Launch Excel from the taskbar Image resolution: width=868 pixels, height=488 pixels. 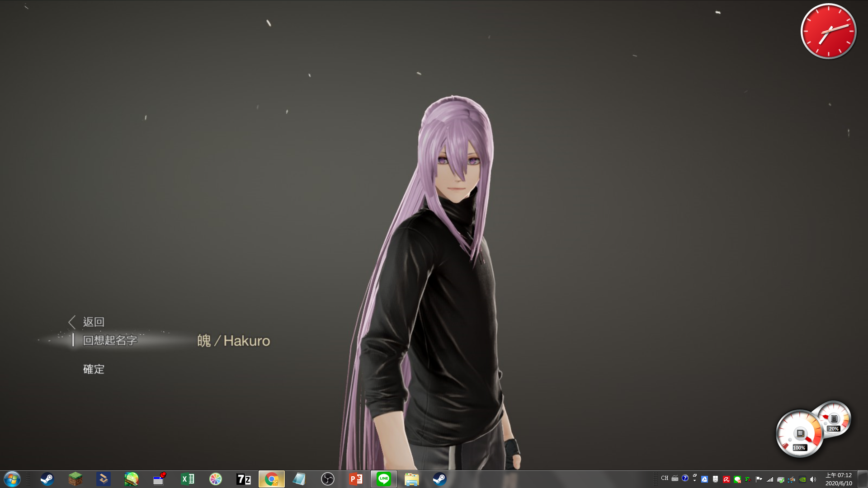click(188, 479)
